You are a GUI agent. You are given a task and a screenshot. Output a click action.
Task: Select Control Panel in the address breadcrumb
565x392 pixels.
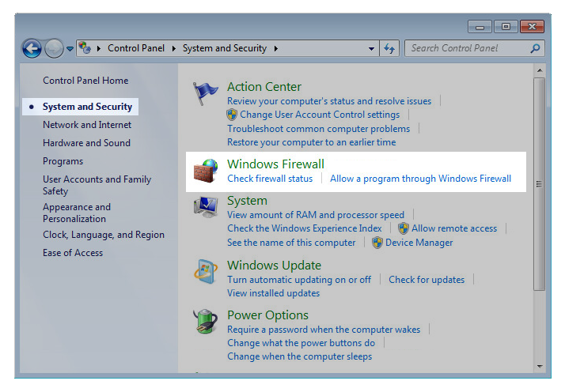tap(136, 48)
